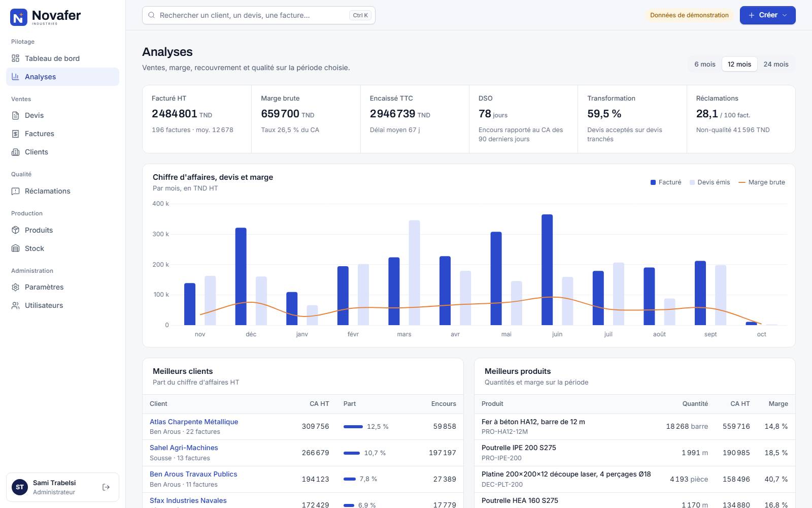Open Clients building icon in sidebar
This screenshot has height=508, width=812.
pos(16,152)
